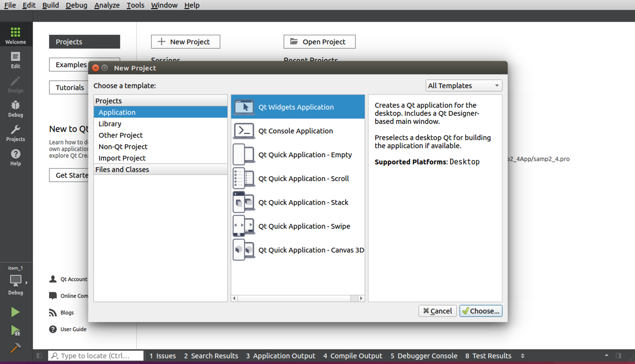The image size is (635, 364).
Task: Select Qt Console Application terminal icon
Action: 244,131
